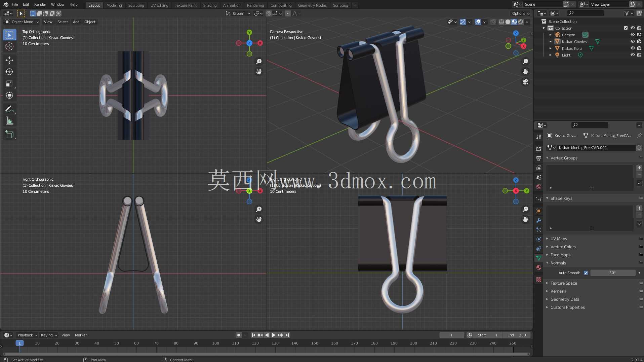644x362 pixels.
Task: Select rendered viewport shading mode
Action: tap(521, 22)
